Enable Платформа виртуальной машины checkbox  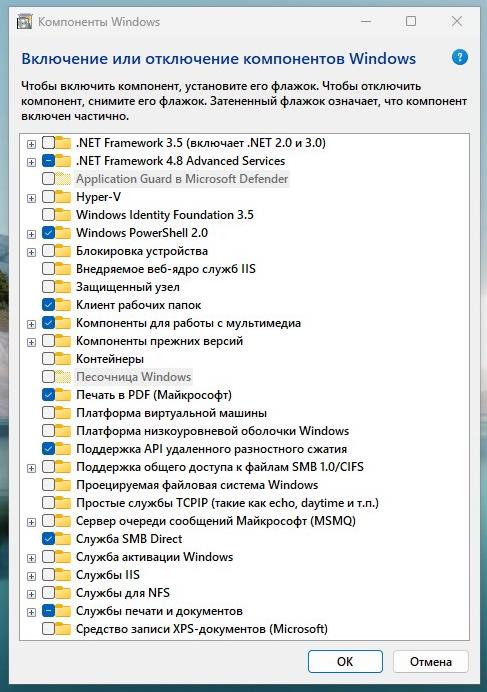[x=49, y=413]
